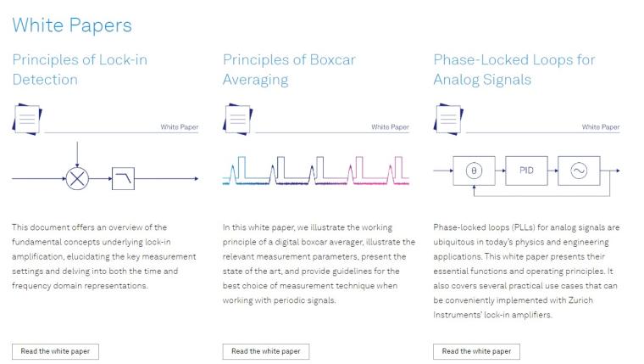
Task: Click the document icon under Principles of Boxcar Averaging
Action: [x=238, y=120]
